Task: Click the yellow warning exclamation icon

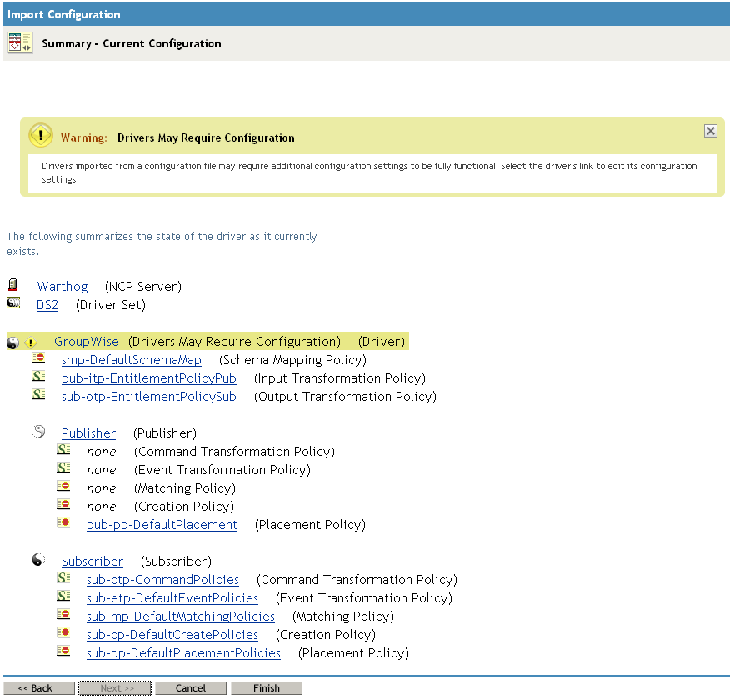Action: pos(41,136)
